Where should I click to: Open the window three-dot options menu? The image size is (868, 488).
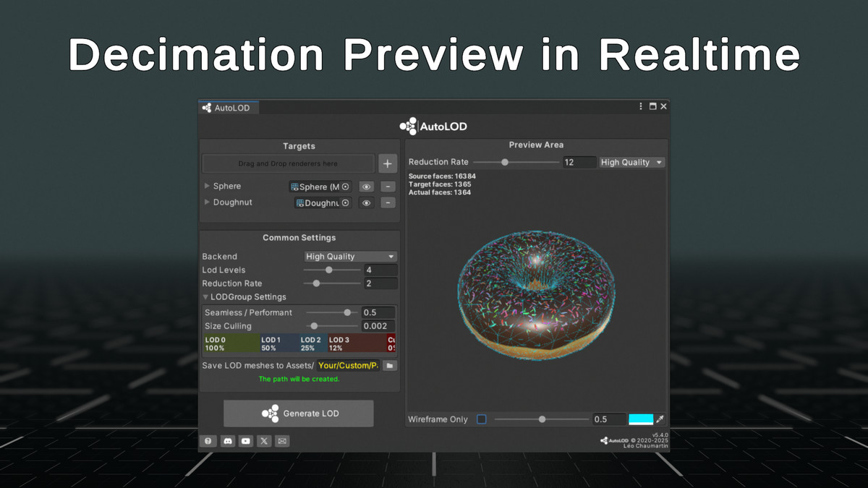pyautogui.click(x=641, y=106)
